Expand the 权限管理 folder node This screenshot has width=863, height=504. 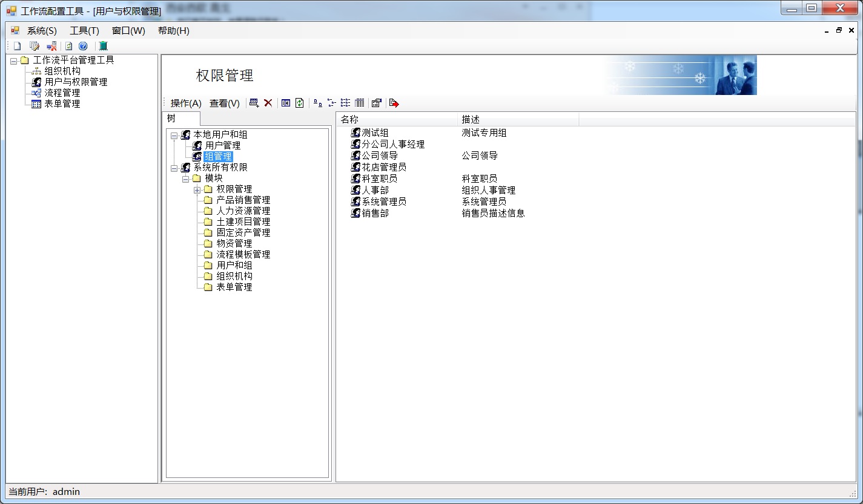point(197,189)
